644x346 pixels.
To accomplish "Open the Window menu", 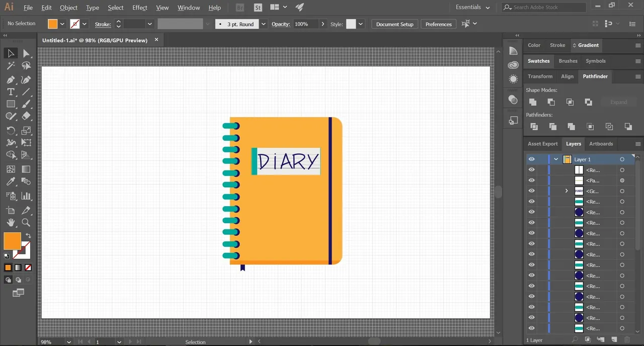I will tap(189, 8).
